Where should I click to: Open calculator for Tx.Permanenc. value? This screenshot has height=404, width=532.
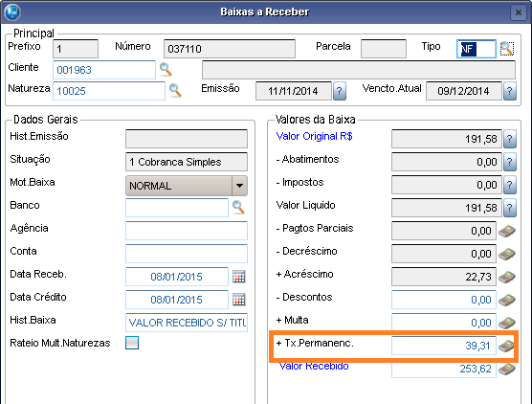[x=507, y=346]
